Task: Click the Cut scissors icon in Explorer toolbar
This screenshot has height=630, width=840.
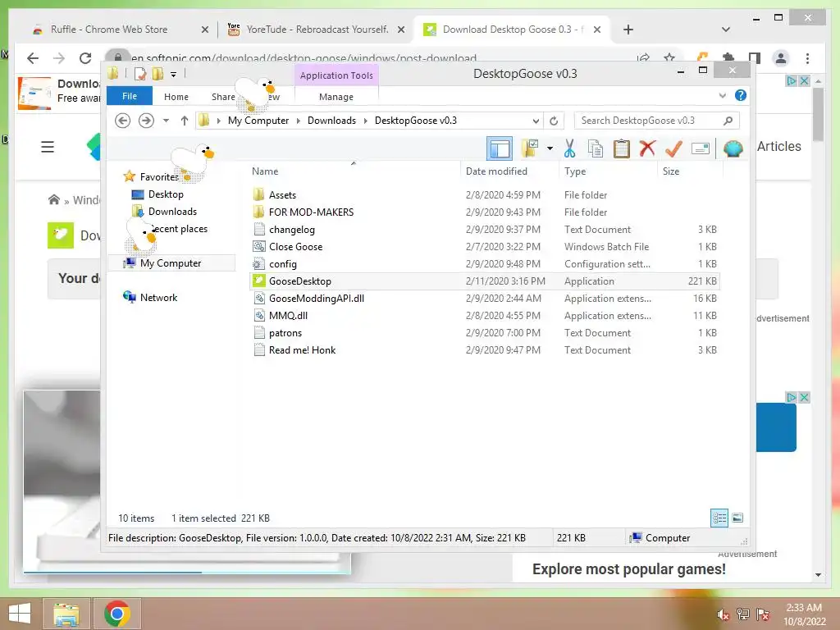Action: [x=569, y=148]
